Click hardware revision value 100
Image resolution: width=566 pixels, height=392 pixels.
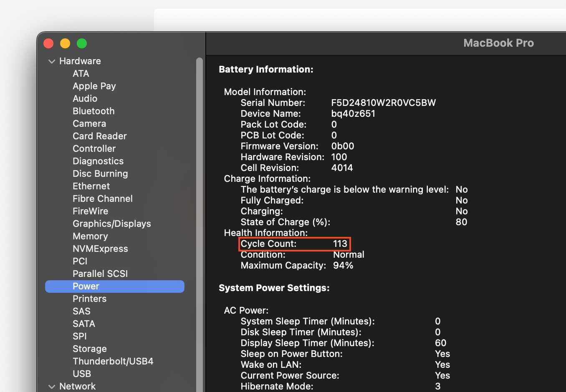339,157
